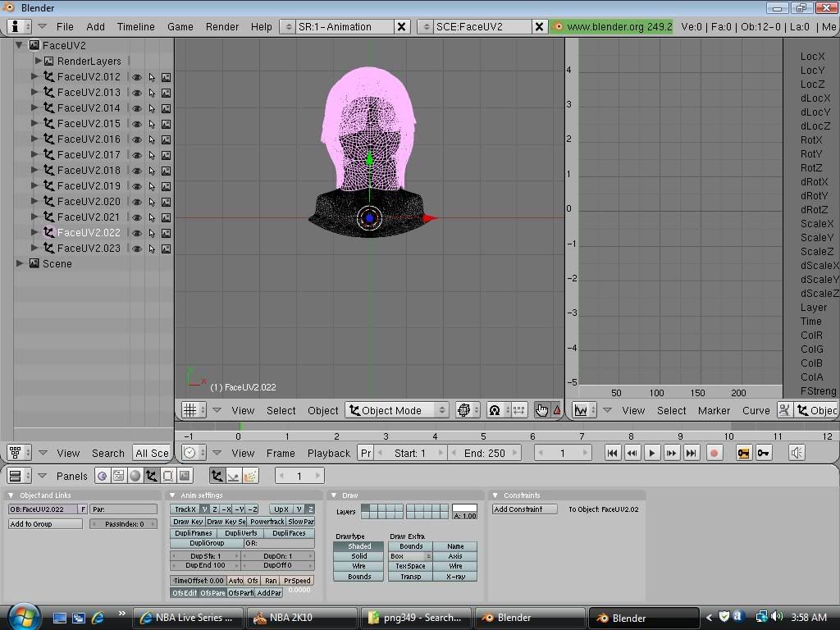Switch to the Script context icon in Panels
This screenshot has width=840, height=630.
(118, 476)
